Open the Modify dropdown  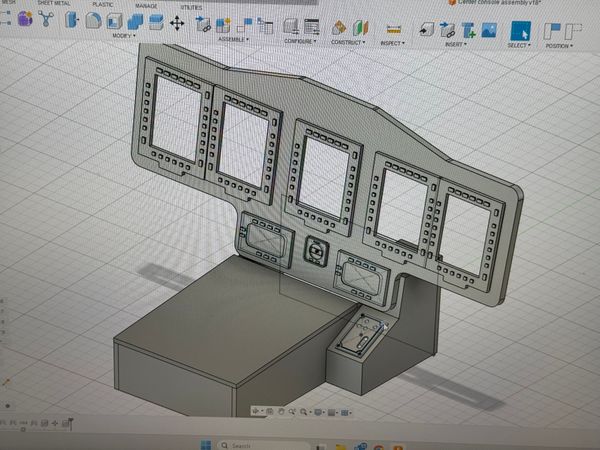pyautogui.click(x=124, y=36)
